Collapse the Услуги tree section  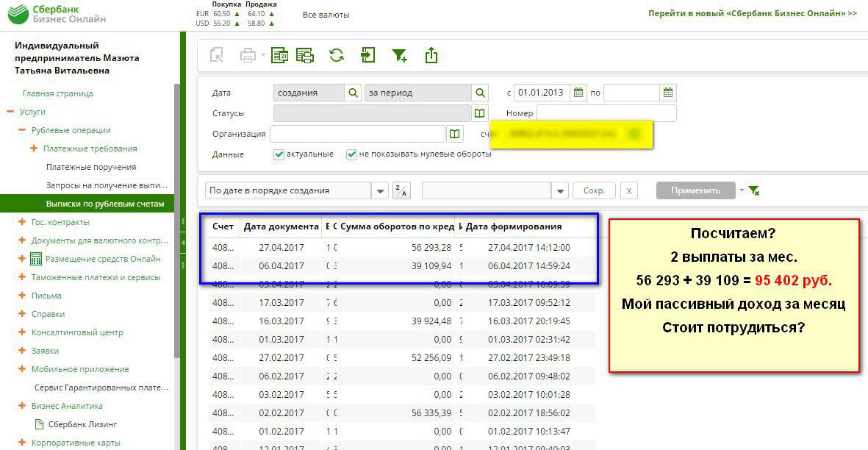click(x=10, y=112)
